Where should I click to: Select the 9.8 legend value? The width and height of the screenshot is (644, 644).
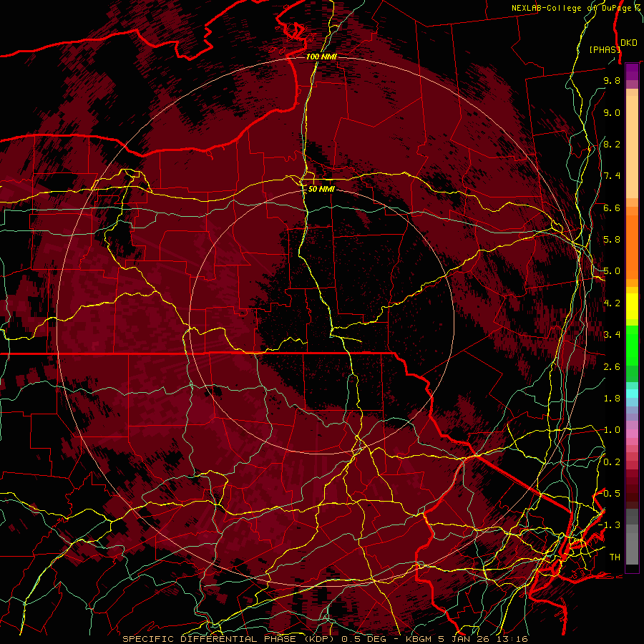pyautogui.click(x=612, y=80)
